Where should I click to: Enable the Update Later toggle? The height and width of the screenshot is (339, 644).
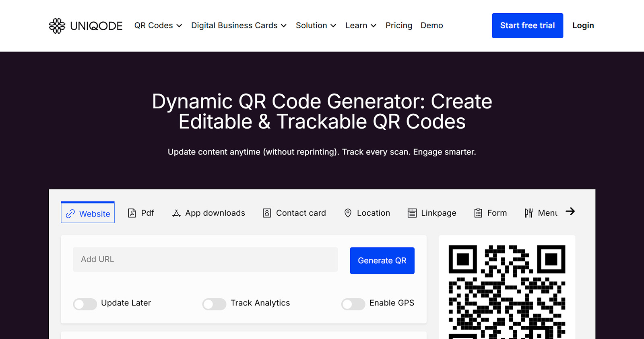(x=85, y=304)
